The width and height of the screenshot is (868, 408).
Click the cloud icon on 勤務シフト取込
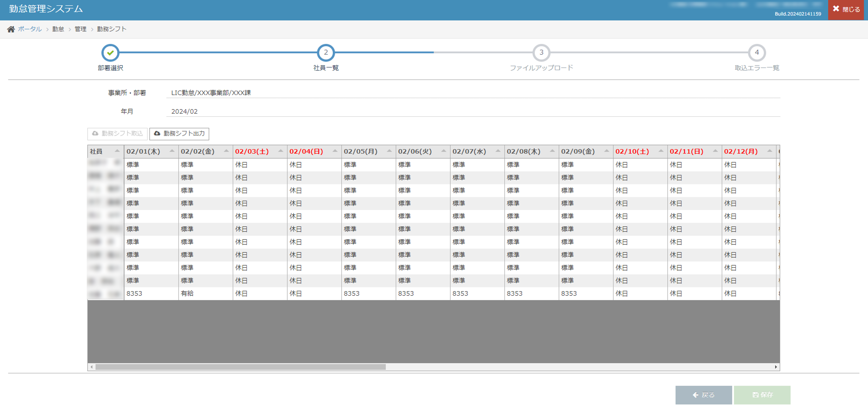point(95,134)
